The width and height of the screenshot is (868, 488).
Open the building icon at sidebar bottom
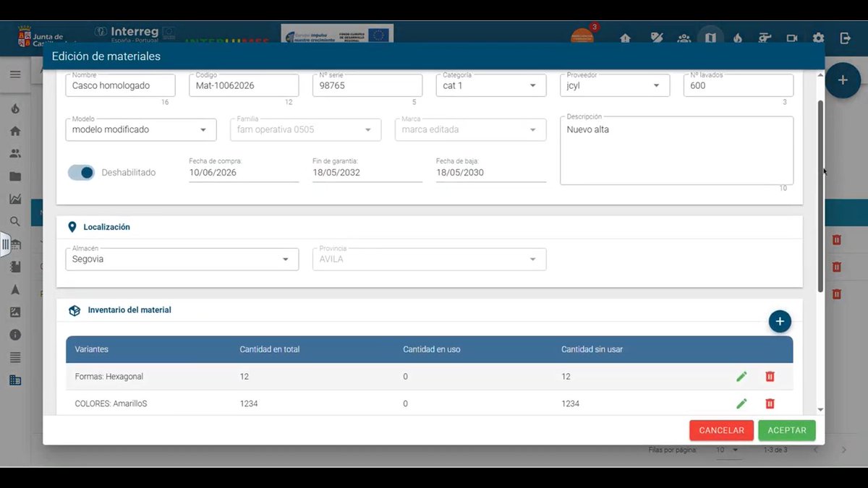pos(15,380)
